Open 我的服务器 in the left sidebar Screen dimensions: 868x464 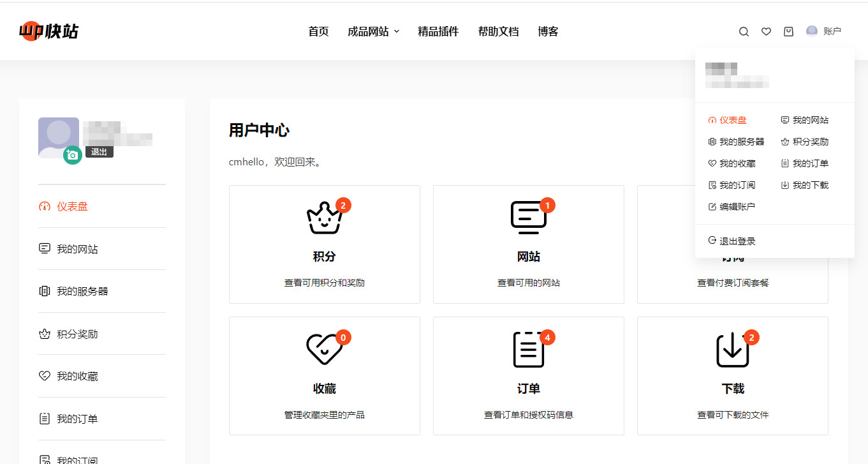(x=82, y=291)
